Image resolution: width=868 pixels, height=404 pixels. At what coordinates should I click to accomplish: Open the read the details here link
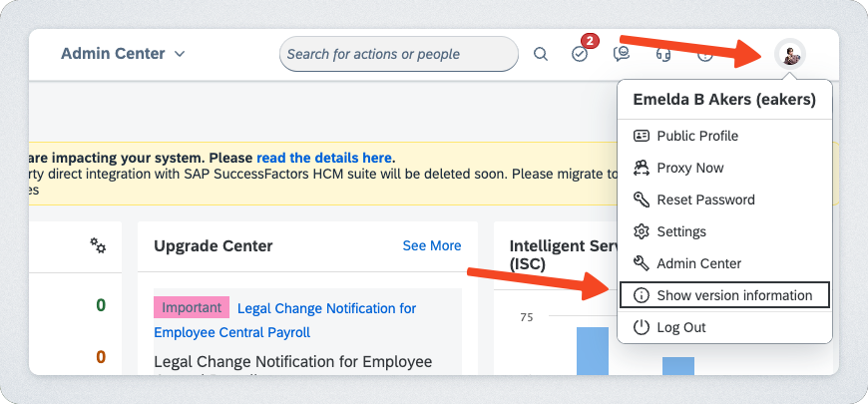pyautogui.click(x=323, y=158)
